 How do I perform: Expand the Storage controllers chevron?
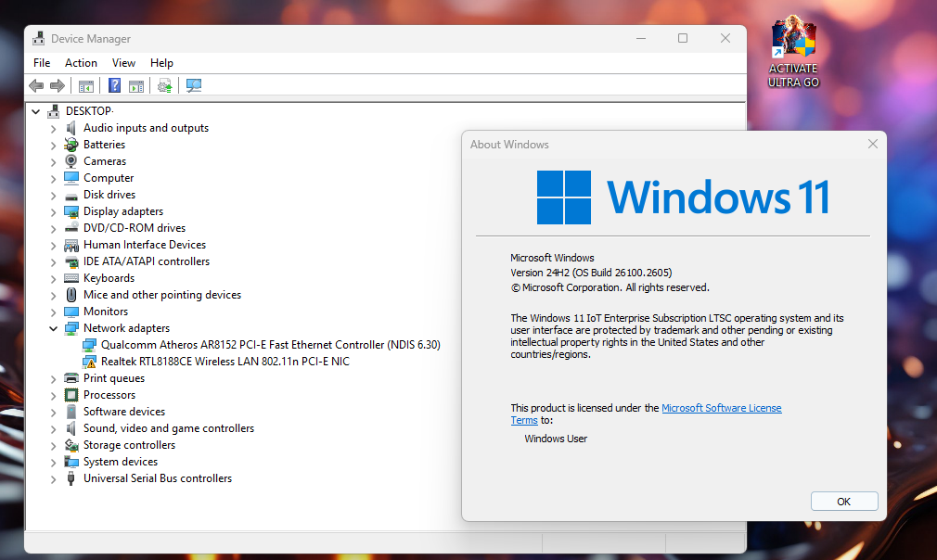53,446
